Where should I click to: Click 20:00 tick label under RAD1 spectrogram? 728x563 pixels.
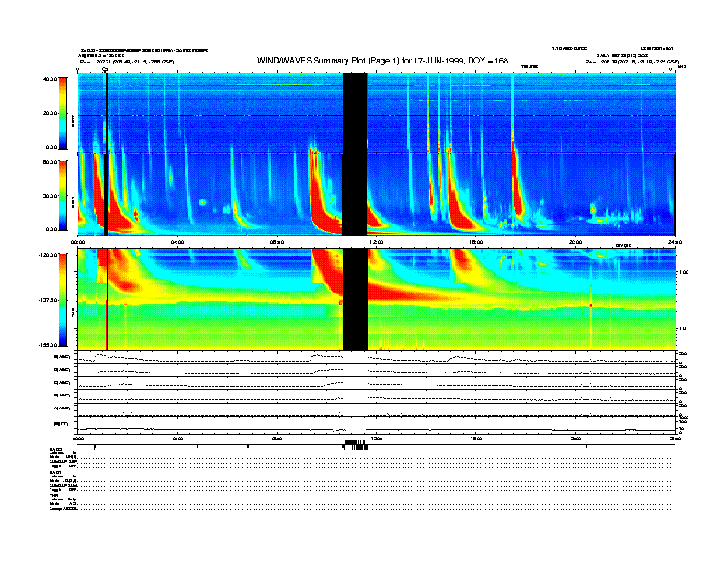point(575,242)
